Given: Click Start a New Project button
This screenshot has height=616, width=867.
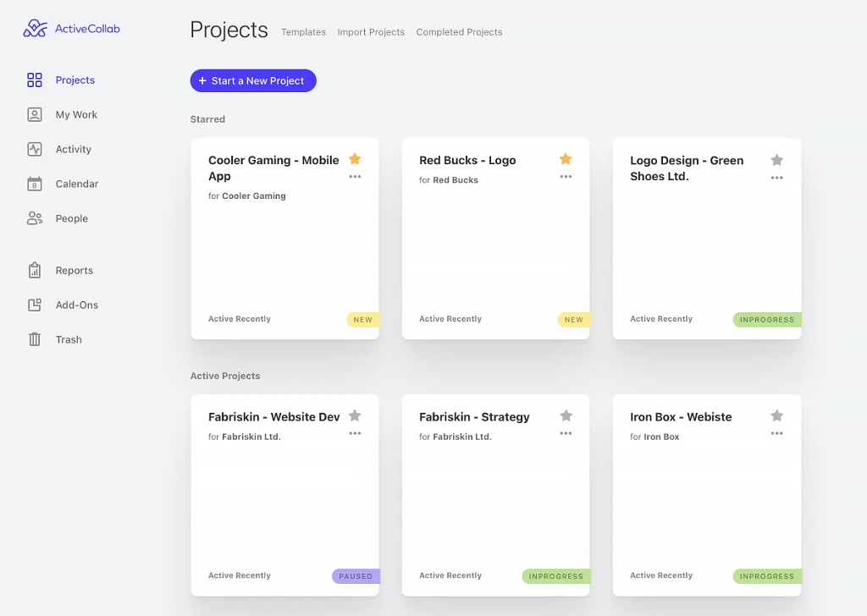Looking at the screenshot, I should (253, 80).
